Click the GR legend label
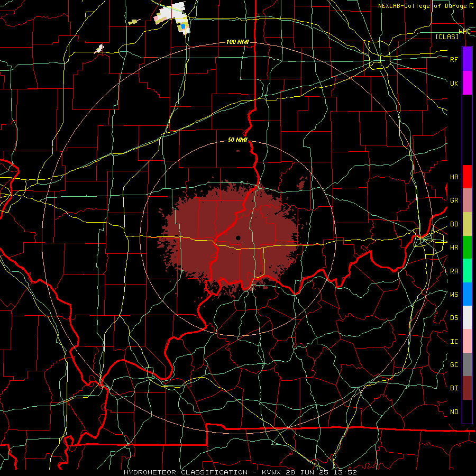This screenshot has width=476, height=476. [x=454, y=200]
